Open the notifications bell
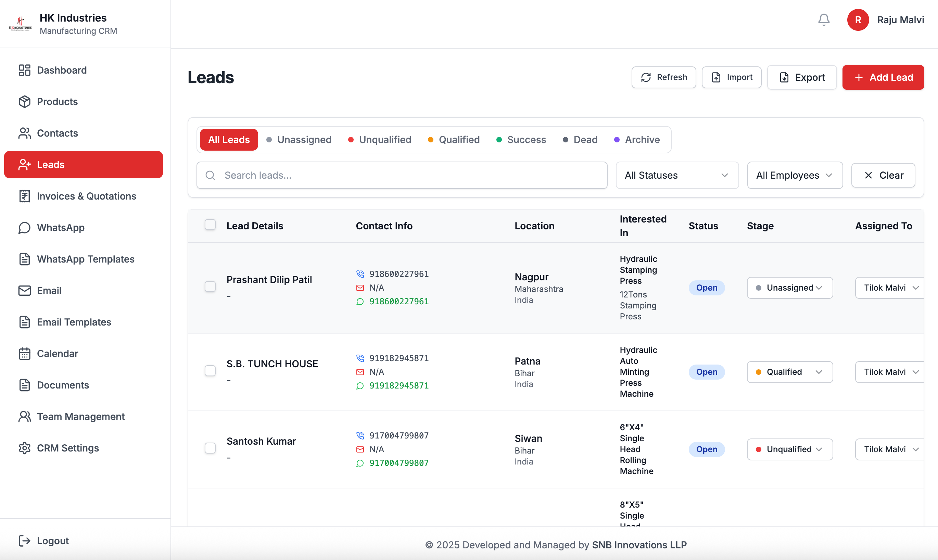The image size is (938, 560). 824,20
